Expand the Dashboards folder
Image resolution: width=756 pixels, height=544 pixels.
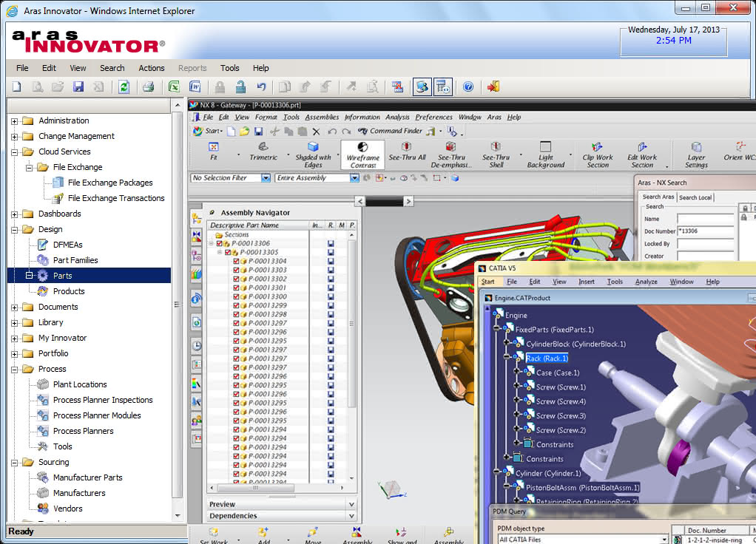(x=15, y=214)
